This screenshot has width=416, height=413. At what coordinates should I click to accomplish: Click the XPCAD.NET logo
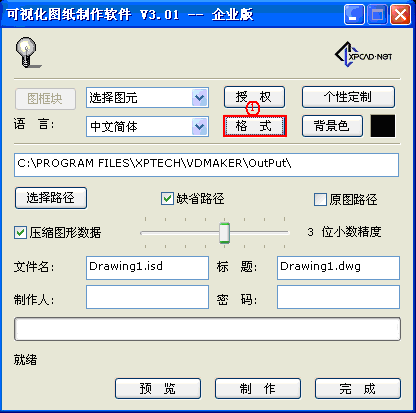click(x=364, y=55)
